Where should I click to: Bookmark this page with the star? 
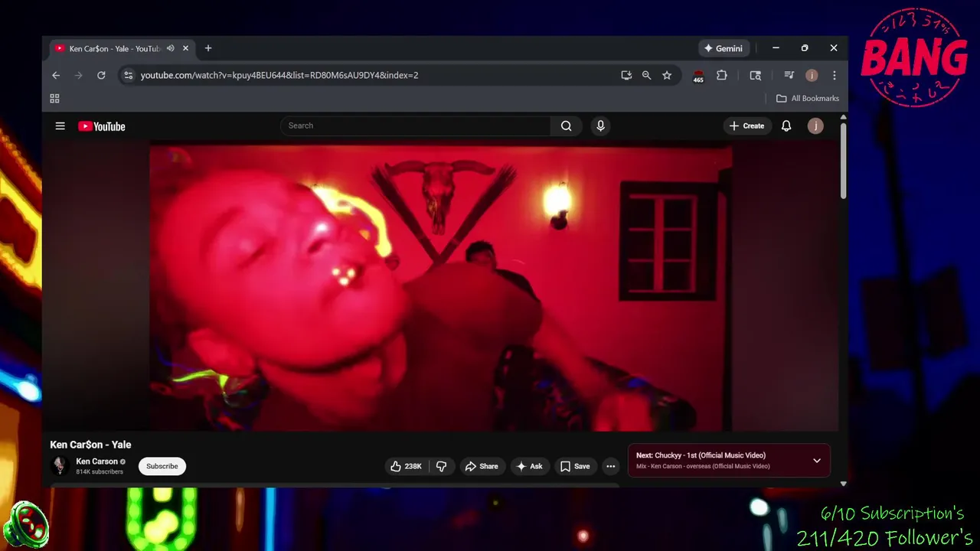(x=667, y=75)
